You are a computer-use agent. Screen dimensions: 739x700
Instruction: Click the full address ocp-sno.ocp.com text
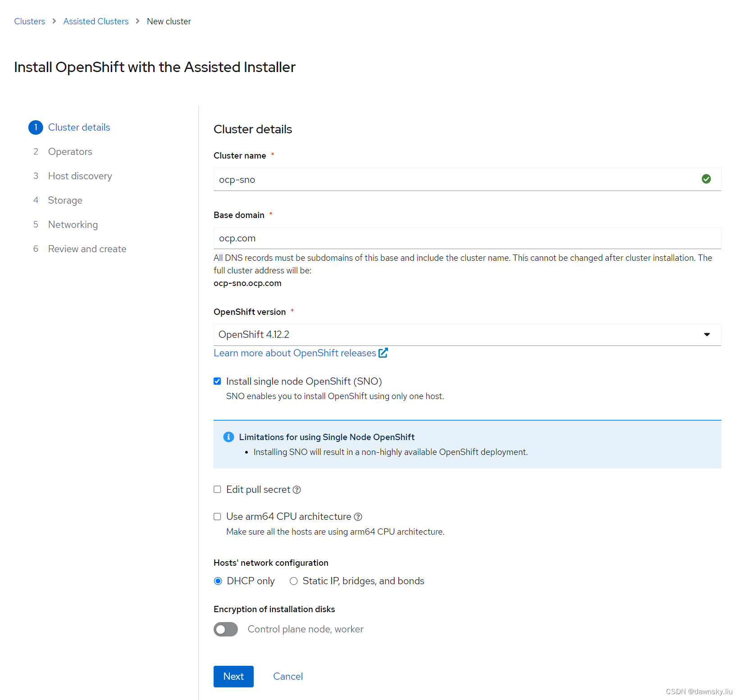click(x=247, y=283)
